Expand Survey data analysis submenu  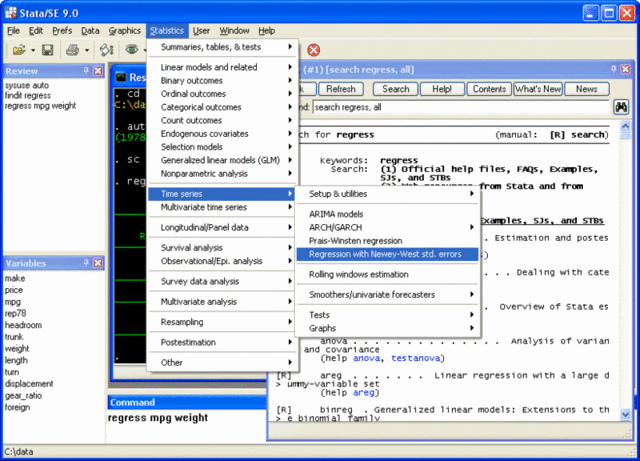pyautogui.click(x=222, y=281)
